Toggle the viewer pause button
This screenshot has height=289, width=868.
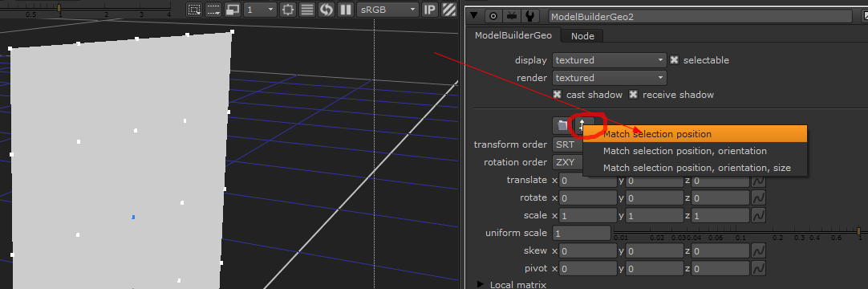pyautogui.click(x=346, y=10)
